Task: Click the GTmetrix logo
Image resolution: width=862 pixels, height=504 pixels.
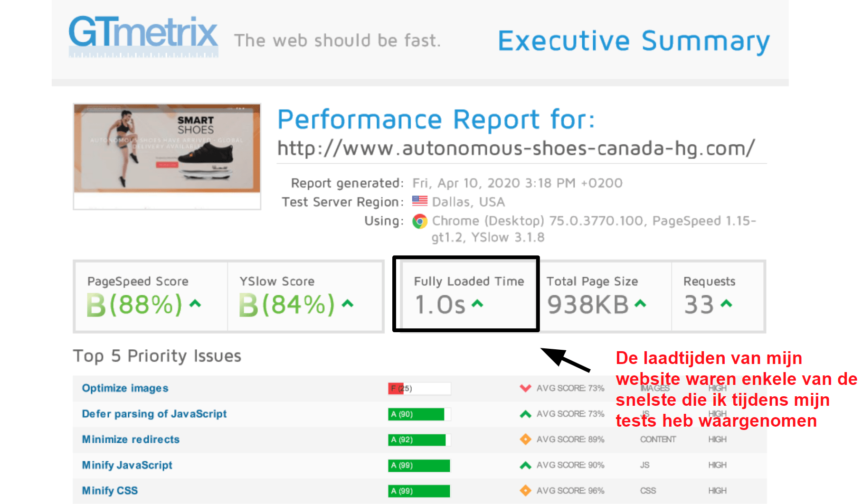Action: (143, 36)
